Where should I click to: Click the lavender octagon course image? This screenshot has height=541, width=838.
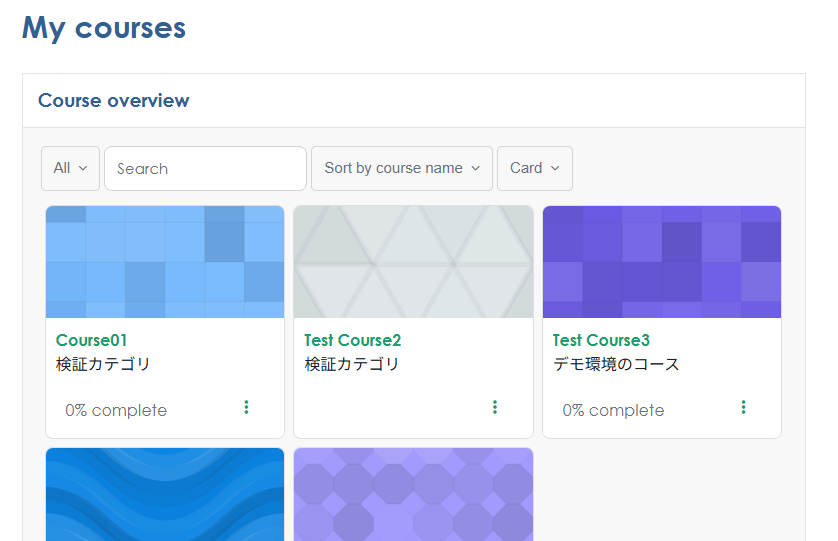[413, 494]
